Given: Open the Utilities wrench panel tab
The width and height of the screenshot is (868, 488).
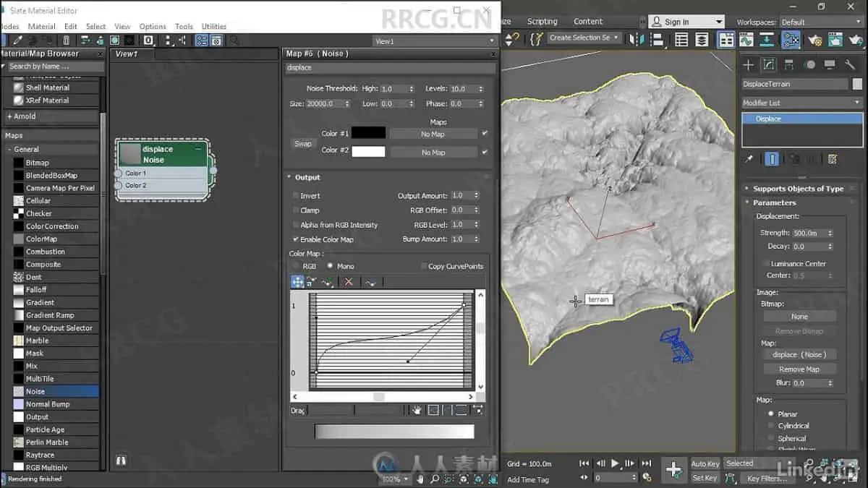Looking at the screenshot, I should pyautogui.click(x=850, y=65).
